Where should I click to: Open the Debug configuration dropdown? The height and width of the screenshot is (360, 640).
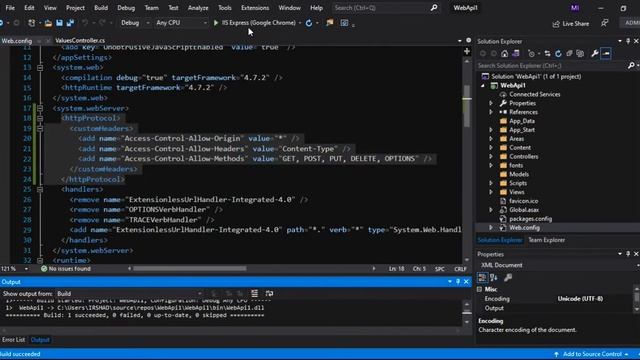tap(135, 23)
